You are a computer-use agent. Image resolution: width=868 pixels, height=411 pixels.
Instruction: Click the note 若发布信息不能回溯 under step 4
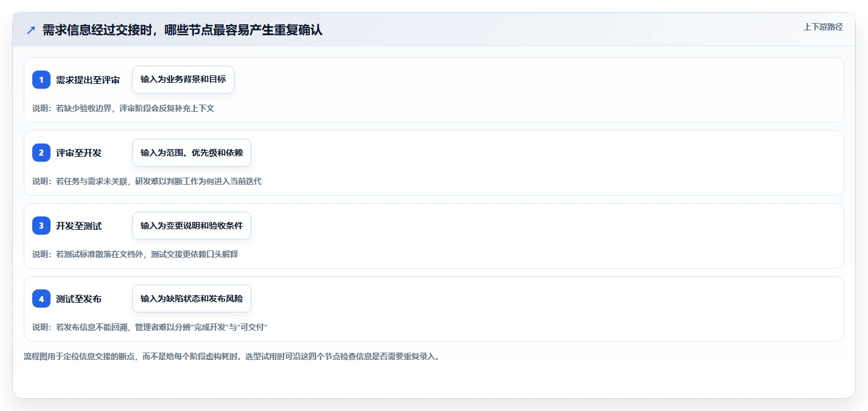click(150, 327)
